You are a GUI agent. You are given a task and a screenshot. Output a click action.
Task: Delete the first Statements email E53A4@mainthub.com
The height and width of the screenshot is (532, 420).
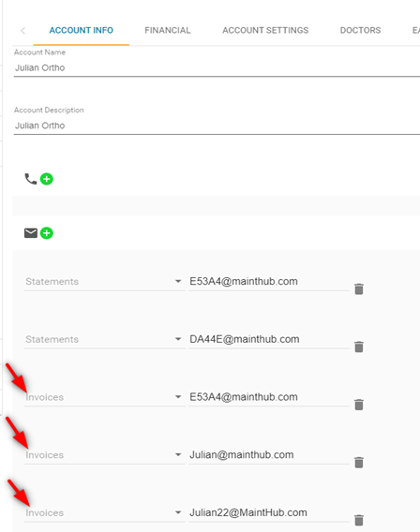coord(359,289)
